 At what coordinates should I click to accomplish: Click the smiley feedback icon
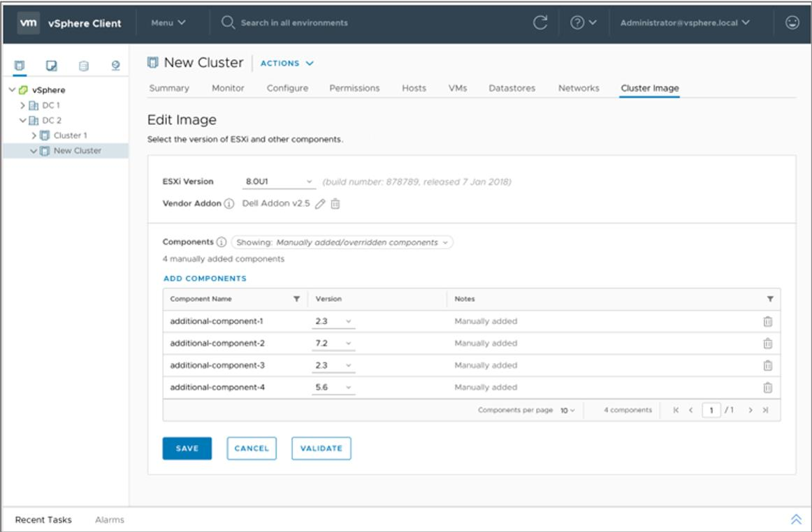point(792,22)
